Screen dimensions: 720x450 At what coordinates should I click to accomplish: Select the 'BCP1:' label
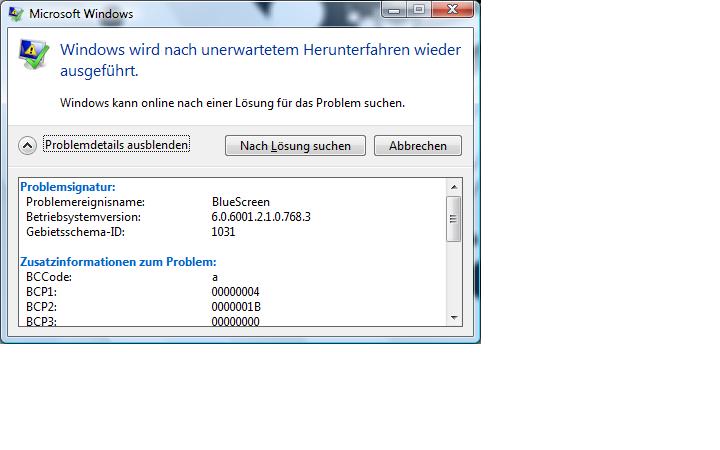pos(41,292)
